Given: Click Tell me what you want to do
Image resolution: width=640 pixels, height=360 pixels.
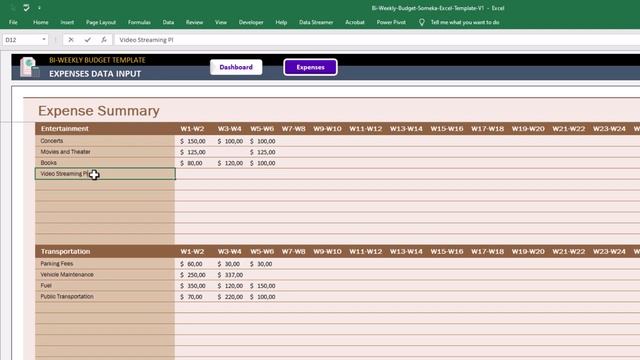Looking at the screenshot, I should point(465,22).
